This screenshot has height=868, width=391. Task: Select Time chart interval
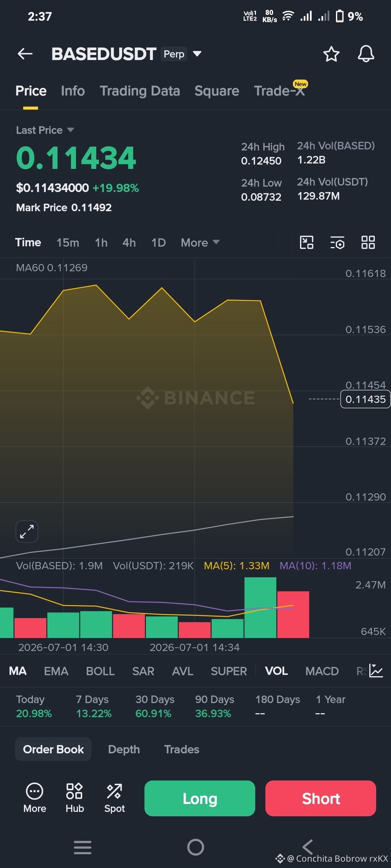28,242
